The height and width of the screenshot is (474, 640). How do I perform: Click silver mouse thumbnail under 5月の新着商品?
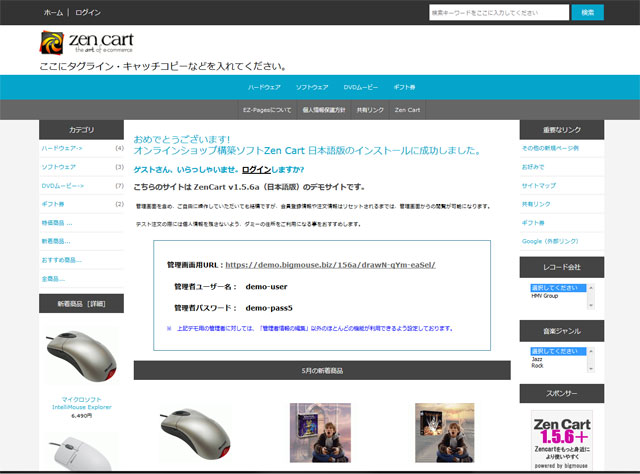(196, 434)
